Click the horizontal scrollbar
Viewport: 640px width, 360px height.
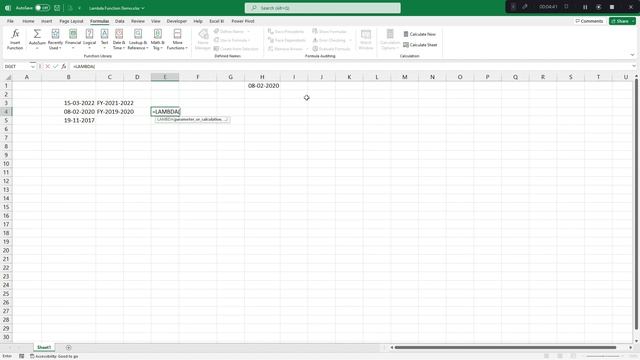(x=505, y=347)
